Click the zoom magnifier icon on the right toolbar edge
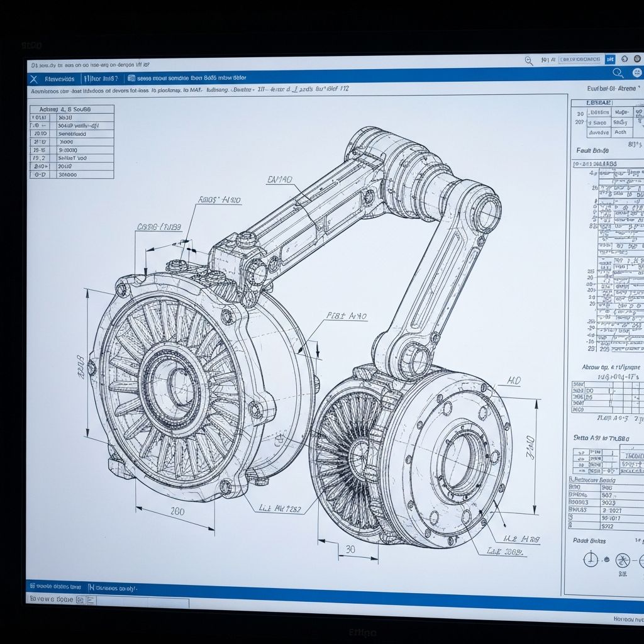Viewport: 644px width, 644px height. click(618, 73)
